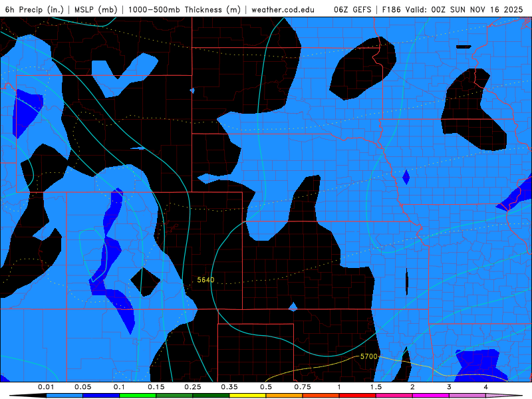Click the 5640 thickness contour label
532x399 pixels.
205,280
